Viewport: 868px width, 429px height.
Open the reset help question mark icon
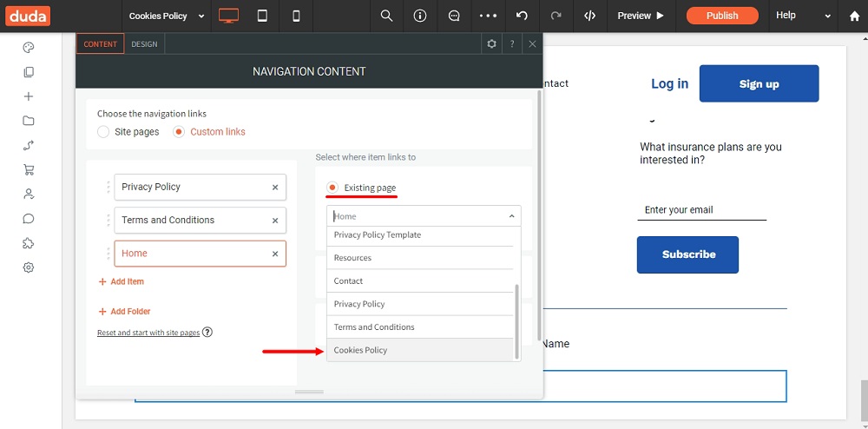pyautogui.click(x=207, y=332)
